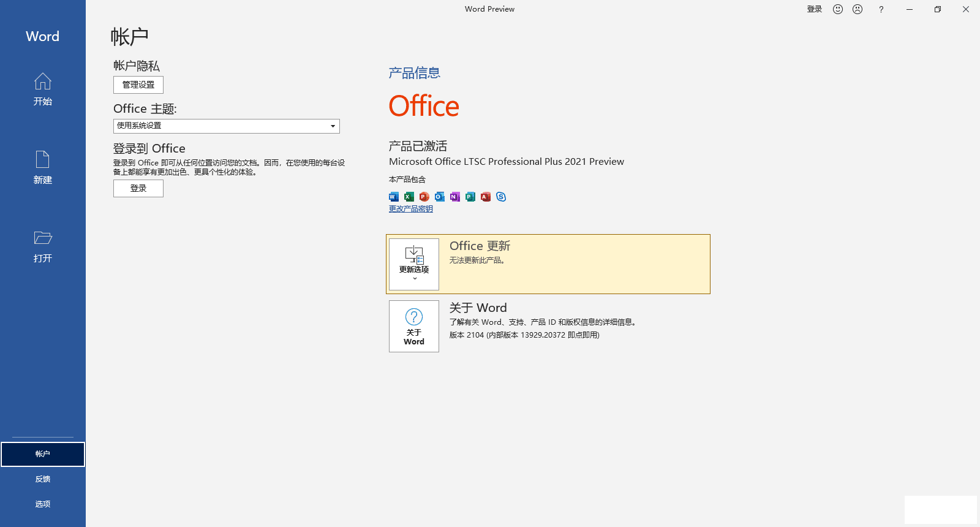This screenshot has height=527, width=980.
Task: Open the 关于 Word about button
Action: pyautogui.click(x=414, y=326)
